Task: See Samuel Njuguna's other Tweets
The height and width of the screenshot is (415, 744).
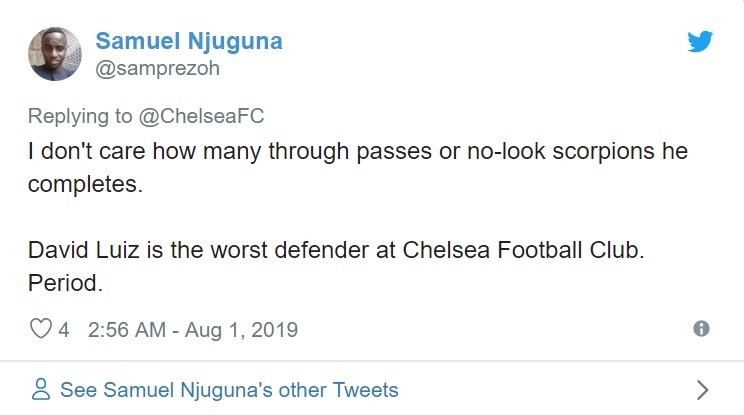Action: pos(229,389)
